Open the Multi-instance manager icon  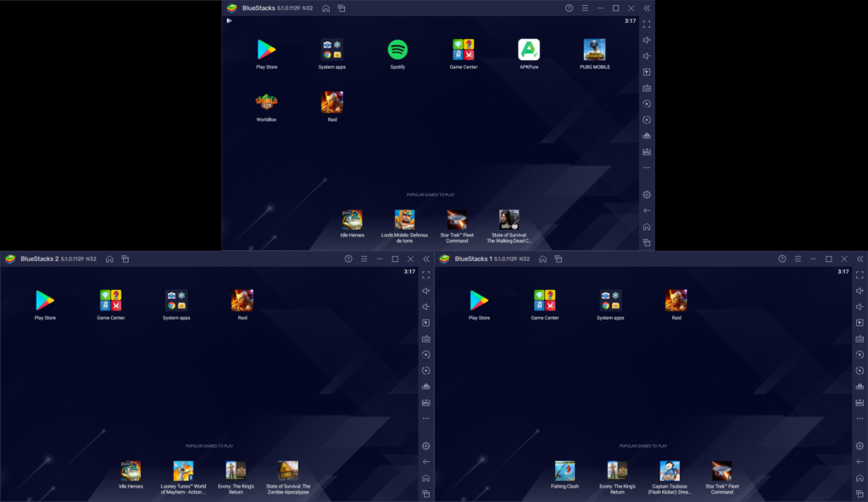(x=342, y=8)
